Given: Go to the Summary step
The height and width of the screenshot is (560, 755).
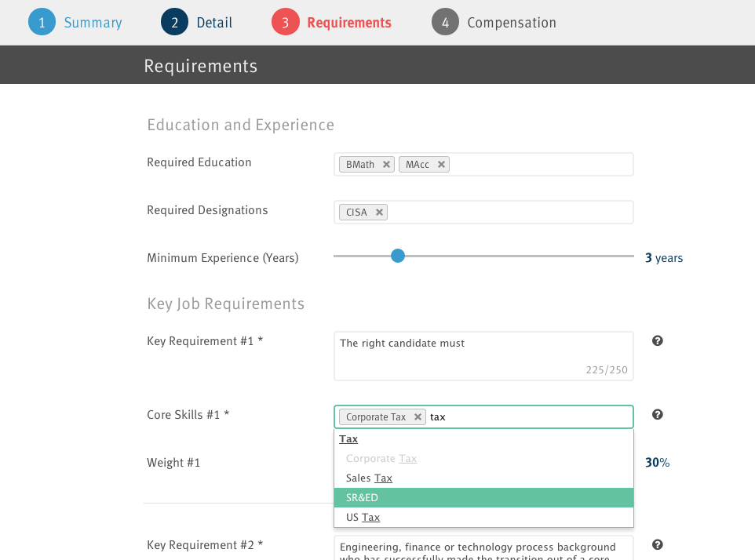Looking at the screenshot, I should pyautogui.click(x=93, y=23).
